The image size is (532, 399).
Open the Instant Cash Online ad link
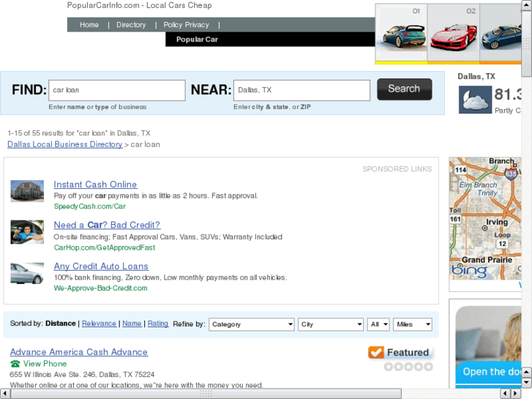click(95, 184)
